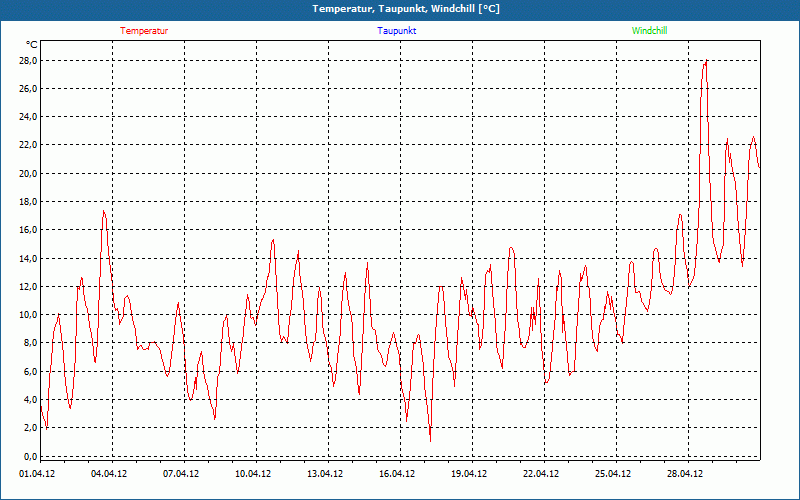This screenshot has width=800, height=500.
Task: Click the 0,0 value on the temperature axis
Action: tap(30, 456)
